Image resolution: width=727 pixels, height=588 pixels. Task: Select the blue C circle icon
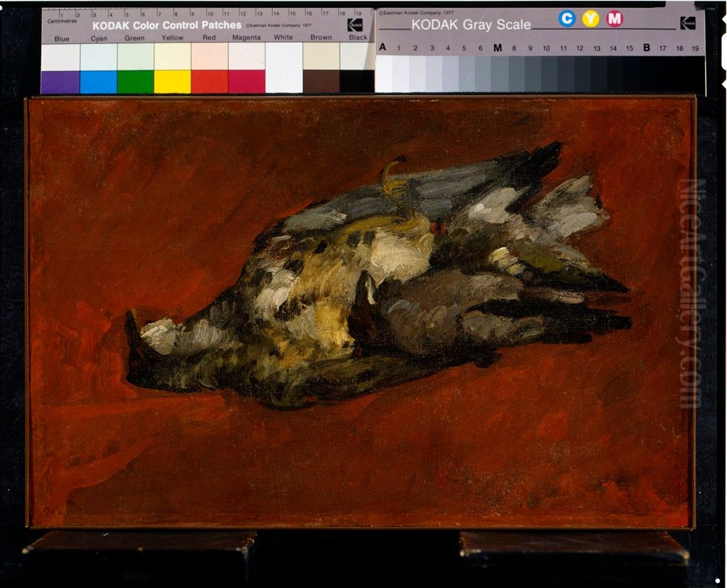pos(567,19)
